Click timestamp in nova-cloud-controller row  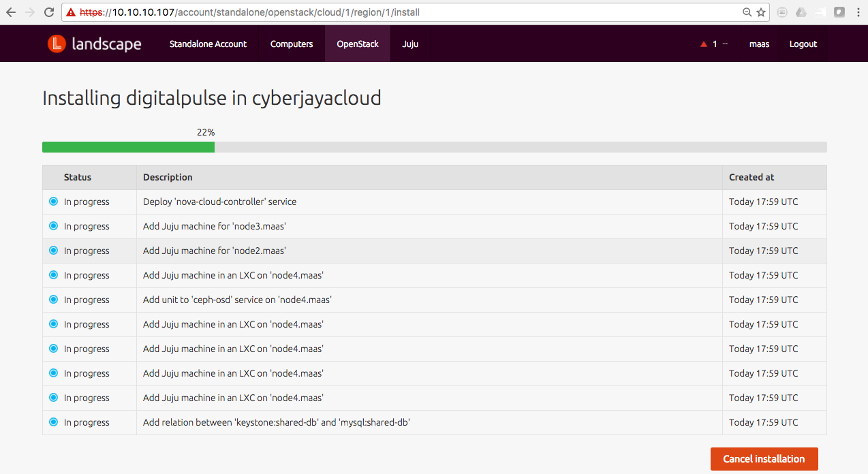click(x=763, y=202)
